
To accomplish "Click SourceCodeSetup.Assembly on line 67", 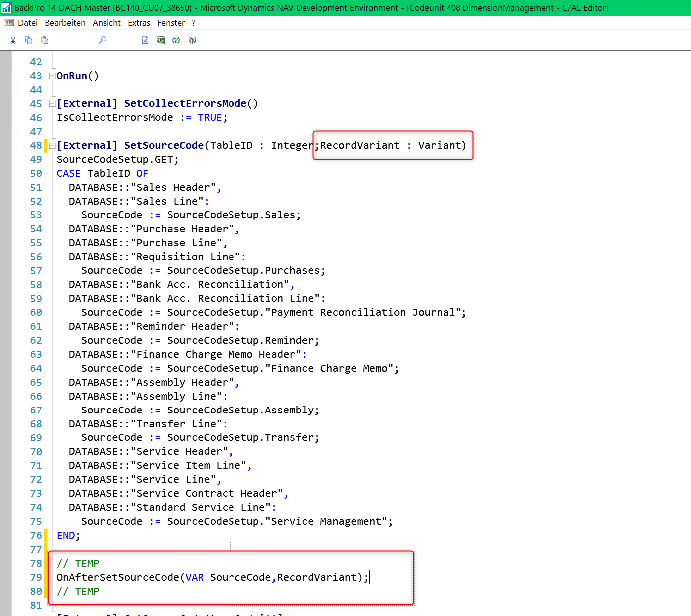I will tap(240, 410).
